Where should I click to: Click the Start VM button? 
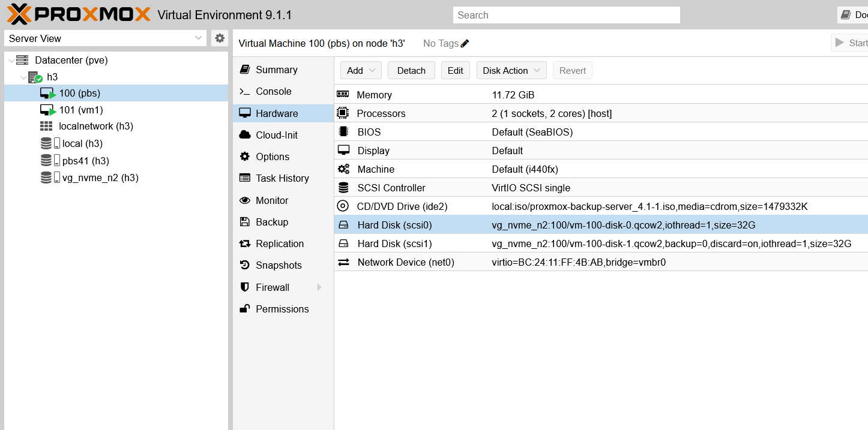point(849,43)
